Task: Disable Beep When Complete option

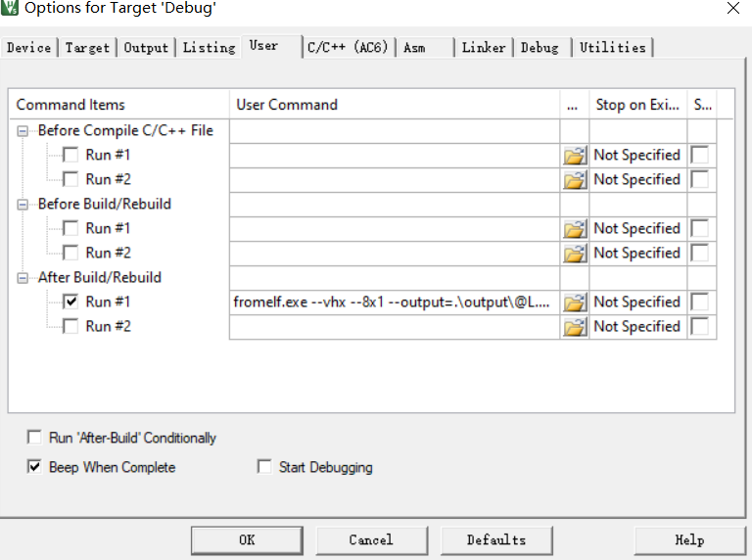Action: (35, 467)
